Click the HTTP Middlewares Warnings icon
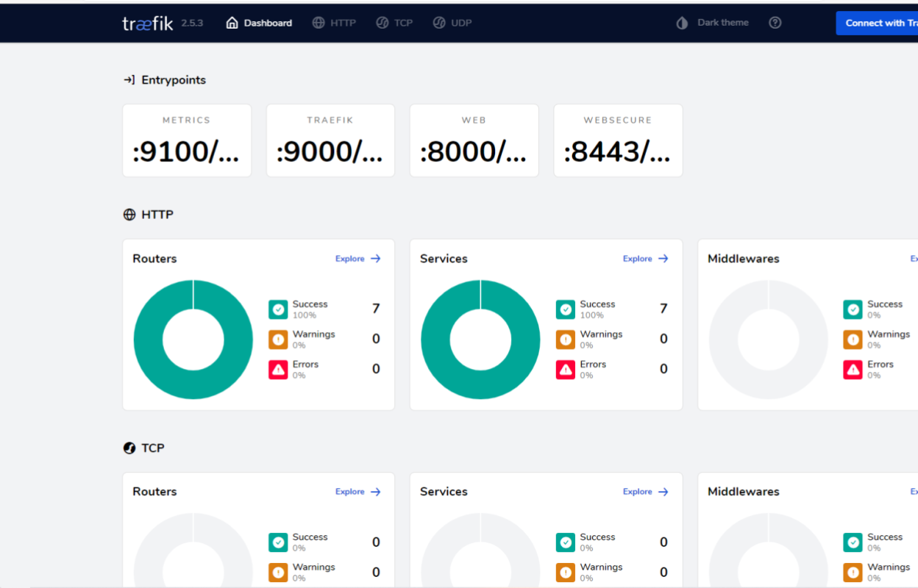The width and height of the screenshot is (918, 588). pos(853,340)
